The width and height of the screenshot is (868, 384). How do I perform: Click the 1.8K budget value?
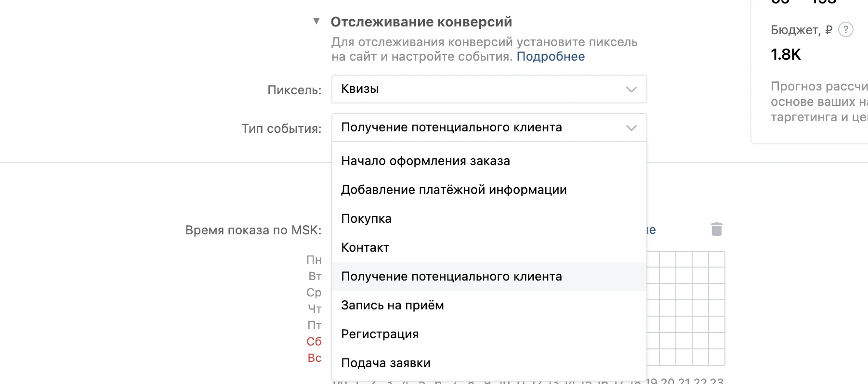(x=786, y=55)
